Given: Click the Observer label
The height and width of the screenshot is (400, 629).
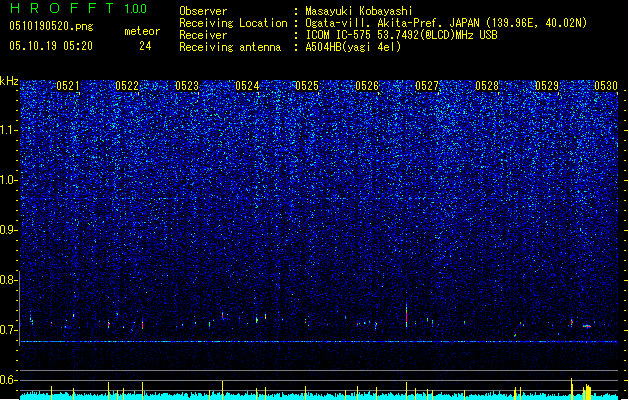Looking at the screenshot, I should (x=203, y=11).
